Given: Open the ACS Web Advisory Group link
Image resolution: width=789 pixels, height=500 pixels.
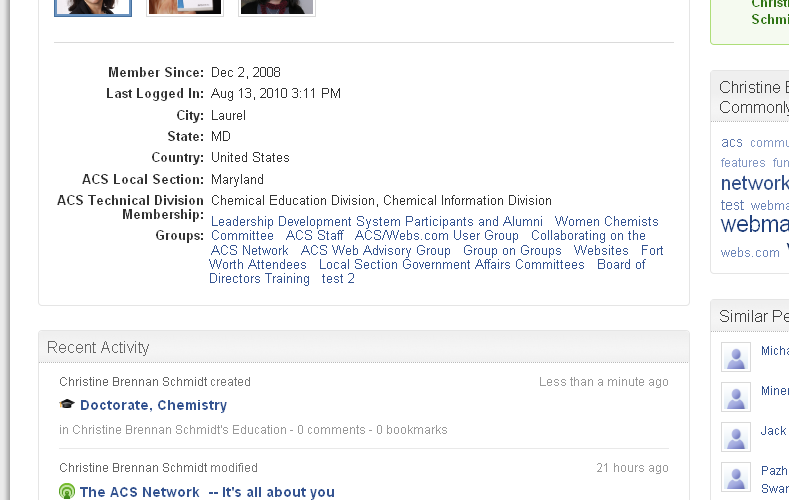Looking at the screenshot, I should (x=376, y=251).
